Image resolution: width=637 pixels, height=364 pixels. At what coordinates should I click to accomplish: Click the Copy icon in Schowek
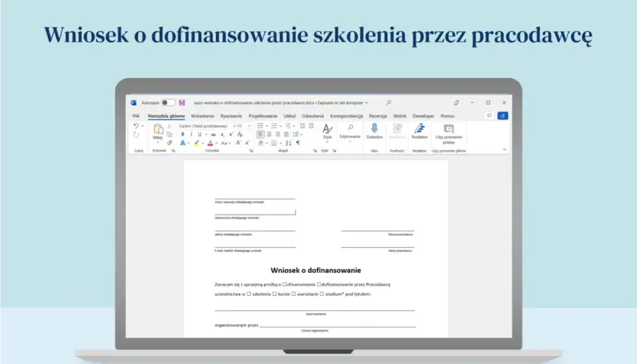point(169,134)
